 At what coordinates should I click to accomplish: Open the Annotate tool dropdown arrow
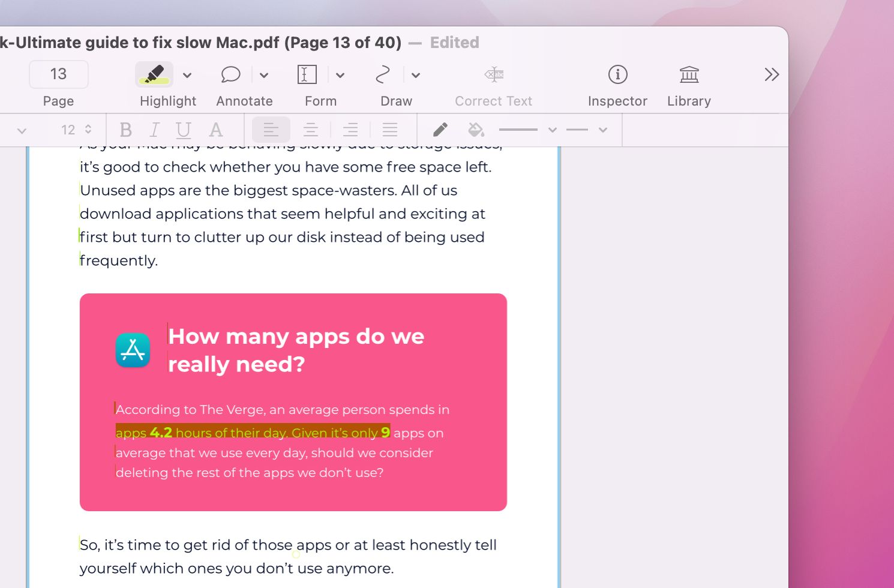click(x=263, y=74)
